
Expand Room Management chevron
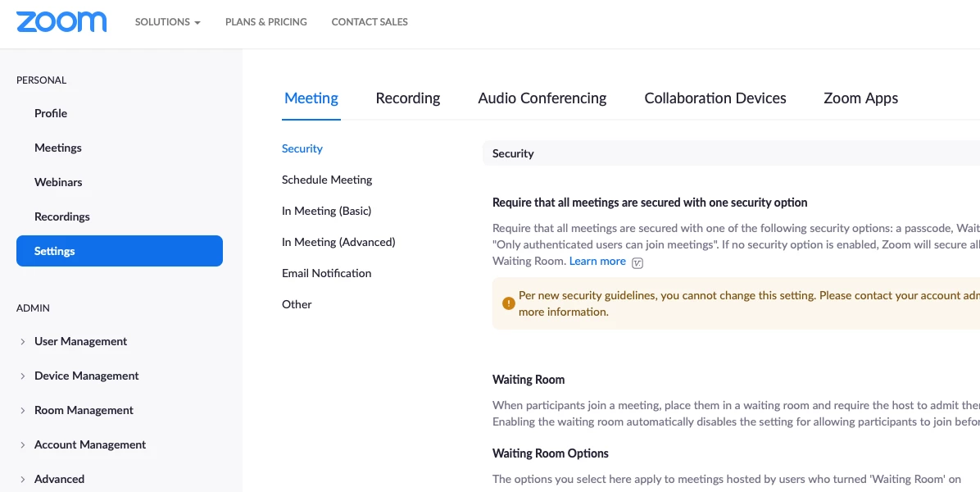22,410
